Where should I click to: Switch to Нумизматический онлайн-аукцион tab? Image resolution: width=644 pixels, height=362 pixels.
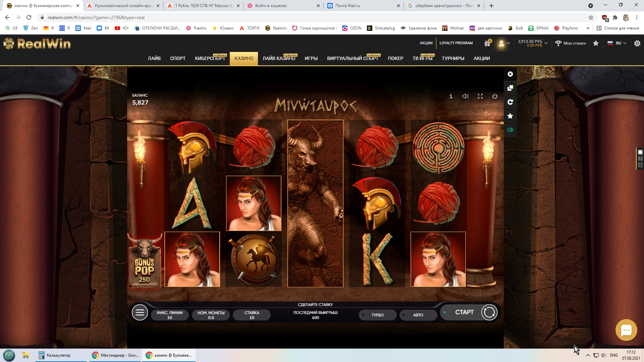[x=123, y=6]
